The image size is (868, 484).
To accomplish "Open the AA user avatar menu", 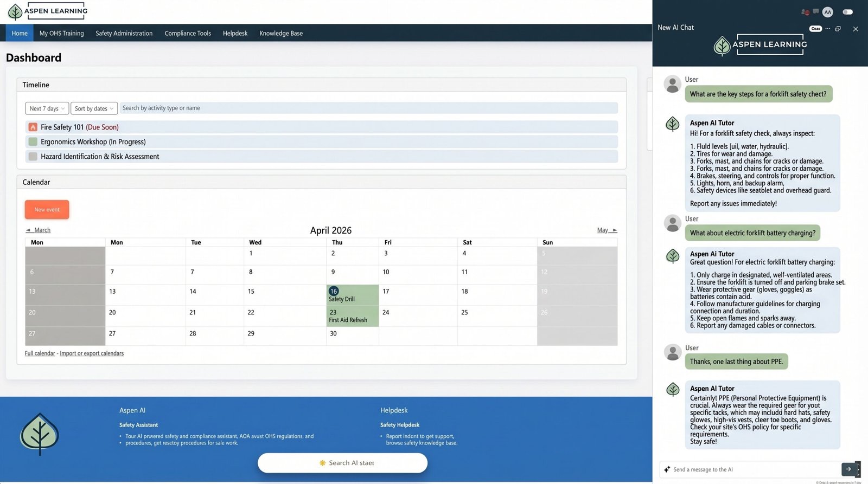I will (827, 12).
